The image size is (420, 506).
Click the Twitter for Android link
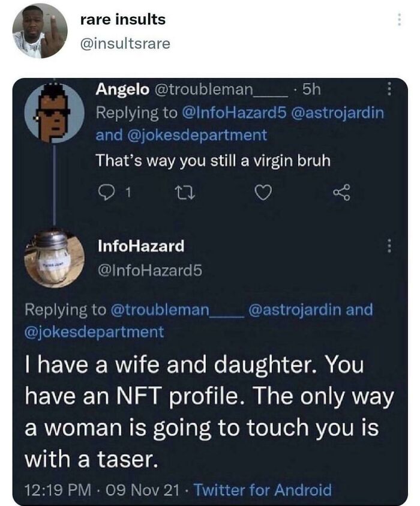tap(265, 490)
